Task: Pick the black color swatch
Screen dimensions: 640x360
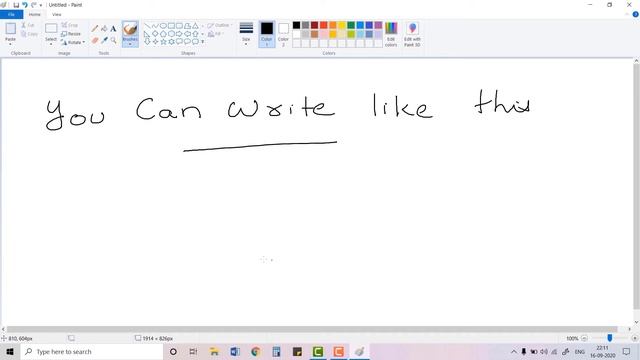Action: tap(296, 25)
